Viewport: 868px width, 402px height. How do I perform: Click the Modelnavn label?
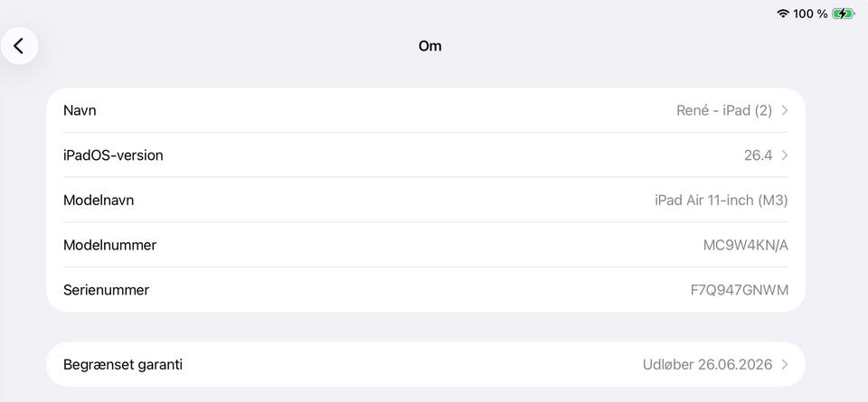tap(99, 201)
